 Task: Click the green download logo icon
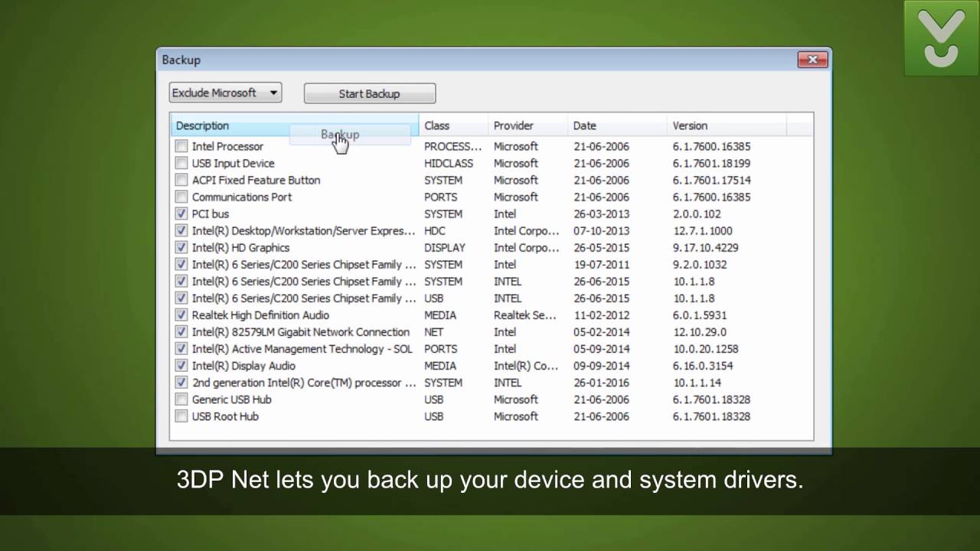click(941, 37)
